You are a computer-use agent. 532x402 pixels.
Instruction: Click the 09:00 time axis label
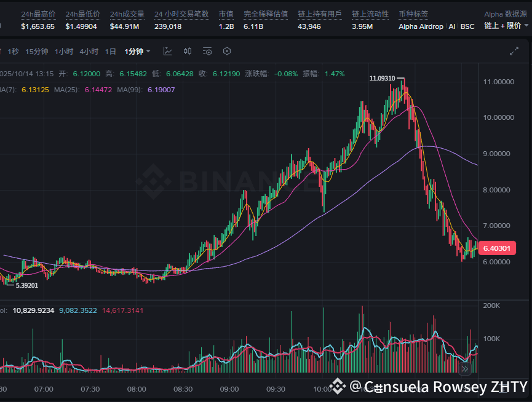(x=229, y=389)
